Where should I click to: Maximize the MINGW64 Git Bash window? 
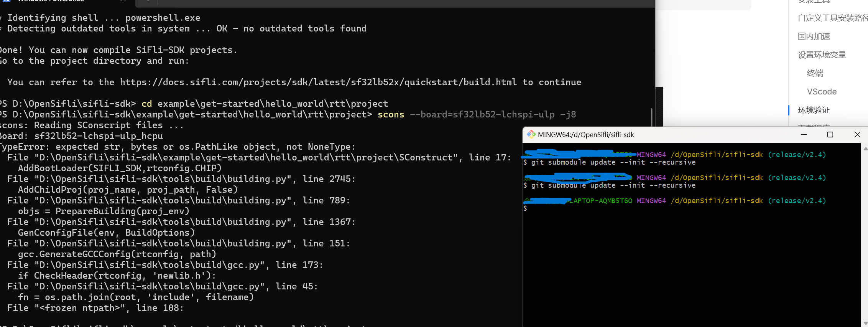830,134
